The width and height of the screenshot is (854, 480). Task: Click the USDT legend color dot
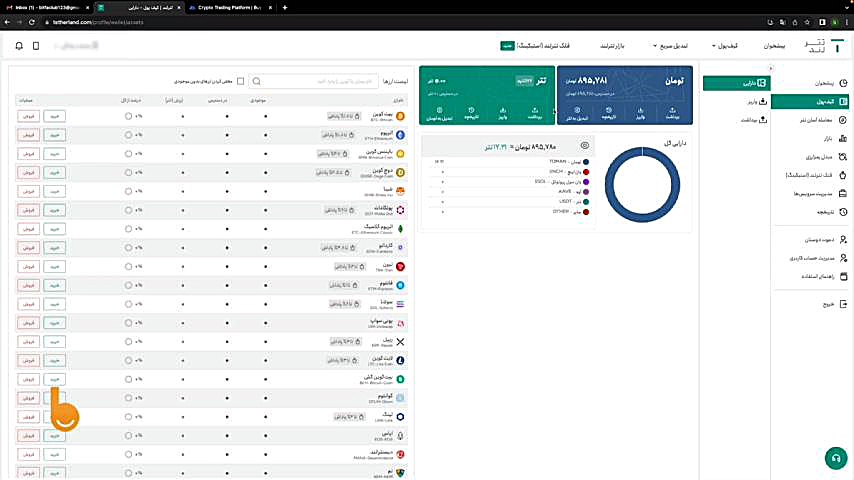(x=586, y=202)
